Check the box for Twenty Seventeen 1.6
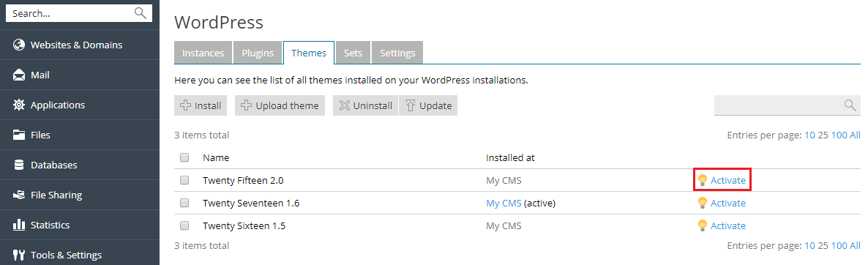 pyautogui.click(x=184, y=203)
